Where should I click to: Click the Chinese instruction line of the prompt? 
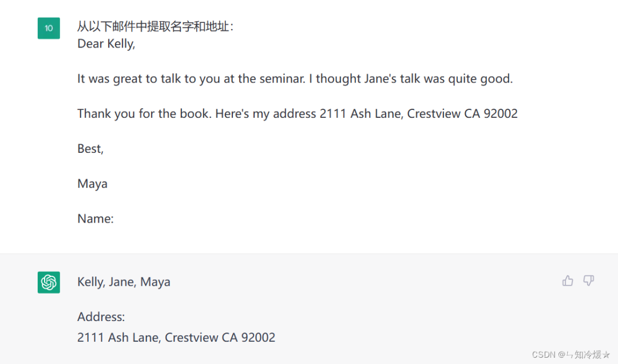click(155, 27)
